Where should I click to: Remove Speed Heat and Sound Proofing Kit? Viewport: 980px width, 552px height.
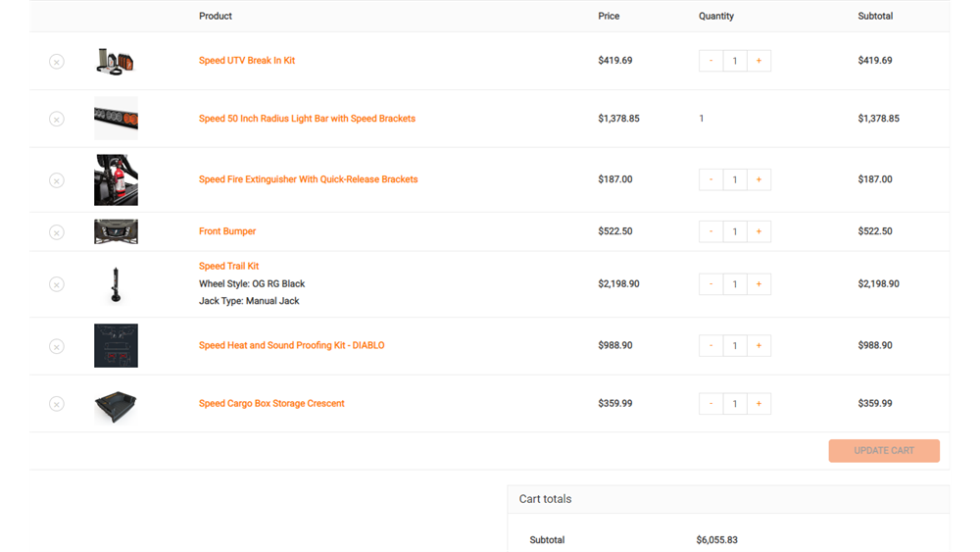pos(57,346)
